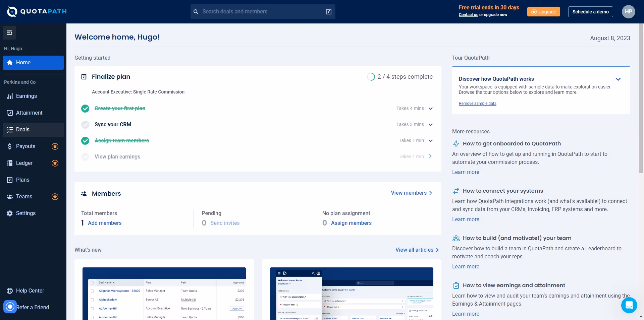The height and width of the screenshot is (320, 644).
Task: Open the chat support bubble
Action: pos(629,305)
